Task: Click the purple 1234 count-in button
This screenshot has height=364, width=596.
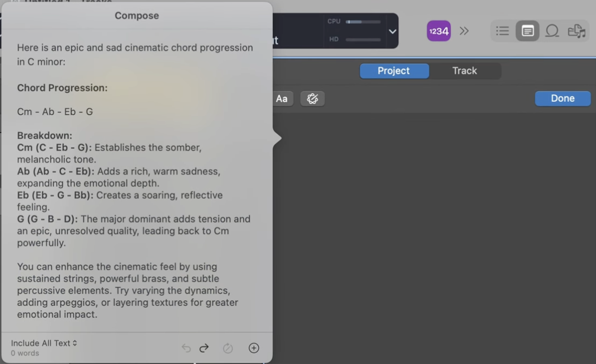Action: point(438,31)
